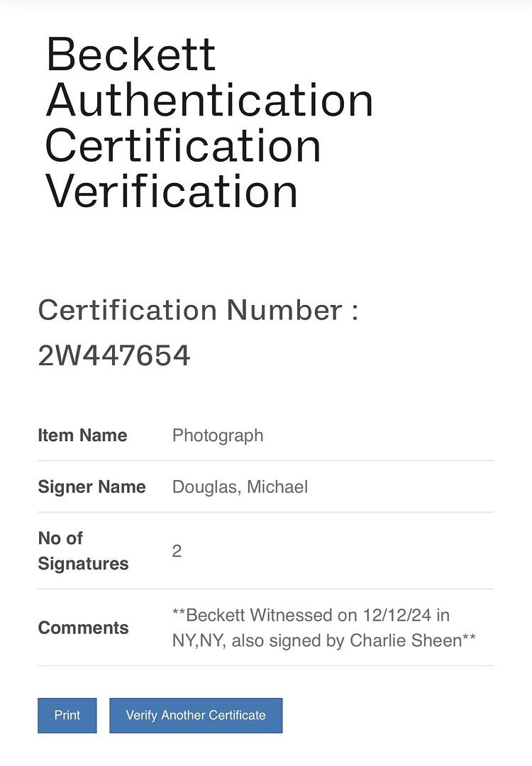Click the NY,NY location in comments
The height and width of the screenshot is (766, 532).
pos(199,641)
